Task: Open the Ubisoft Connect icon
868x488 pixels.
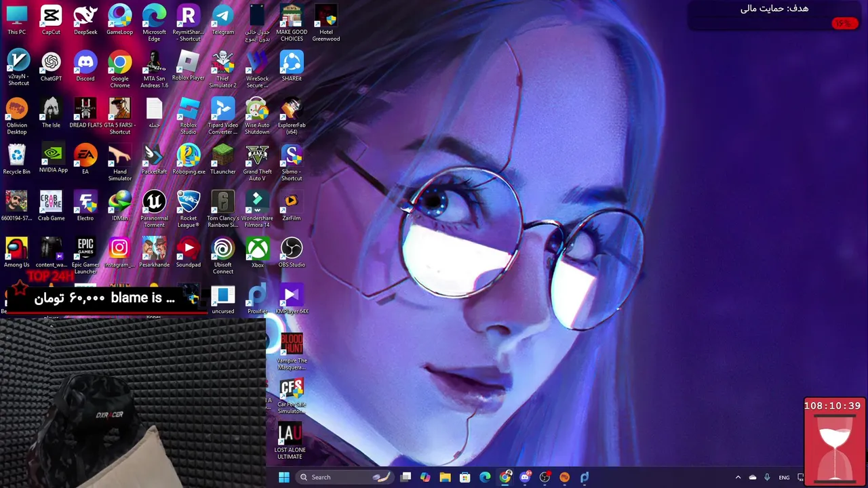Action: coord(223,256)
